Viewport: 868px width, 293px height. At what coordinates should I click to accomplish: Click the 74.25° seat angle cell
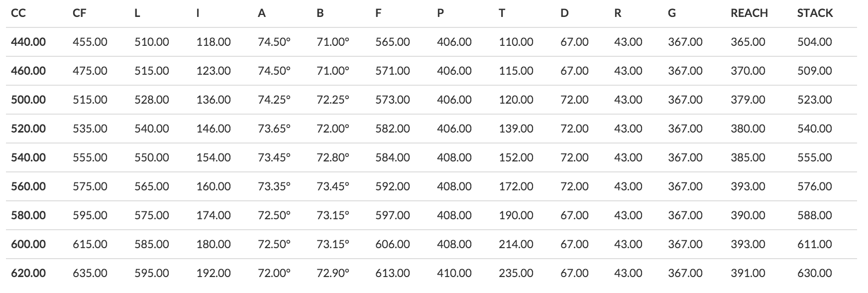(x=274, y=100)
